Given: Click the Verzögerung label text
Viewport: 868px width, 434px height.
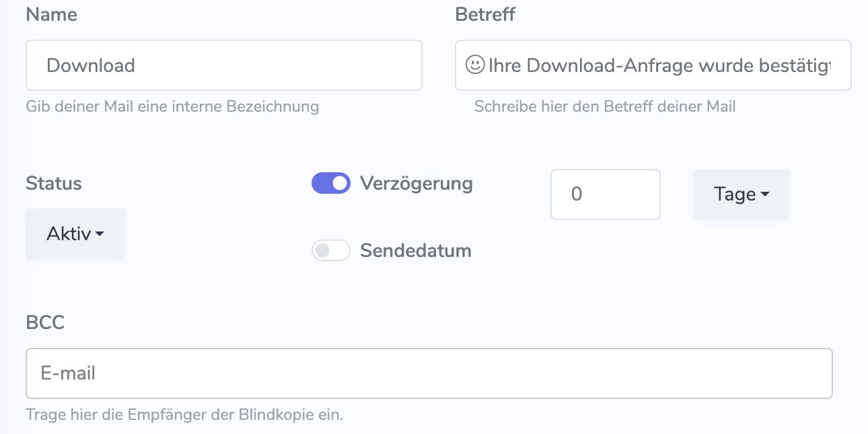Looking at the screenshot, I should 417,183.
